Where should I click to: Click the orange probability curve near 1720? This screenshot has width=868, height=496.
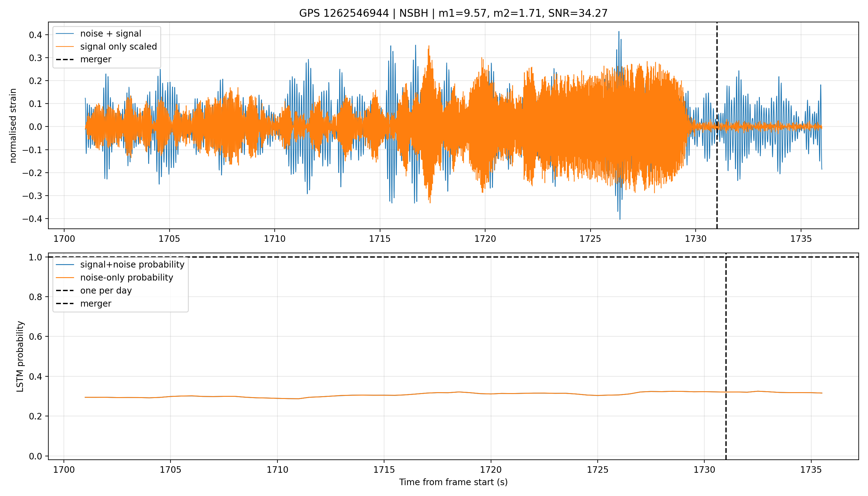pos(491,394)
